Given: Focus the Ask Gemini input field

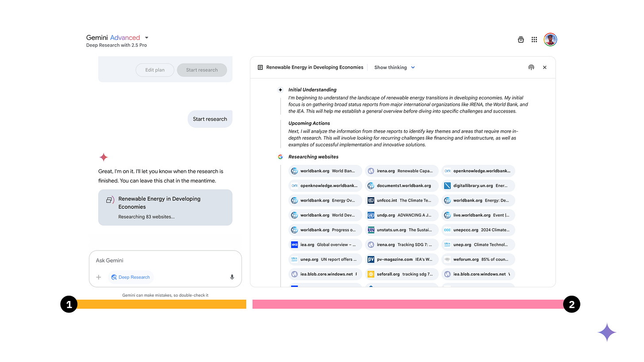Looking at the screenshot, I should coord(165,261).
